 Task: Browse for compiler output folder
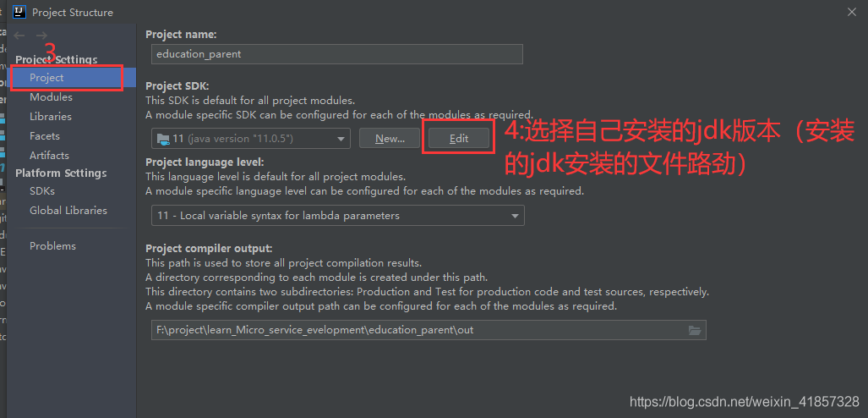click(694, 330)
